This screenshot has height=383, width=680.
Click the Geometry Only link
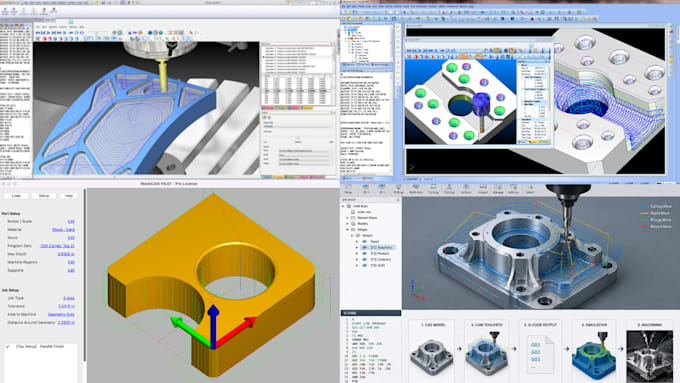click(61, 314)
